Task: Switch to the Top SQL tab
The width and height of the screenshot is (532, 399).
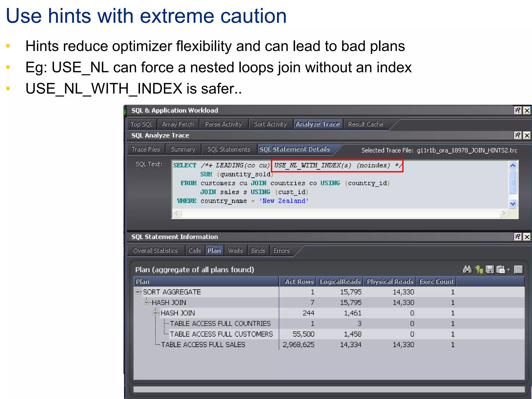Action: click(142, 124)
